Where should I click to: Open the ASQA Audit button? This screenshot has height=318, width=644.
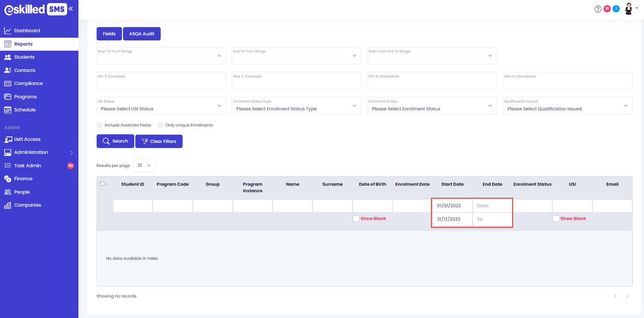pyautogui.click(x=142, y=34)
